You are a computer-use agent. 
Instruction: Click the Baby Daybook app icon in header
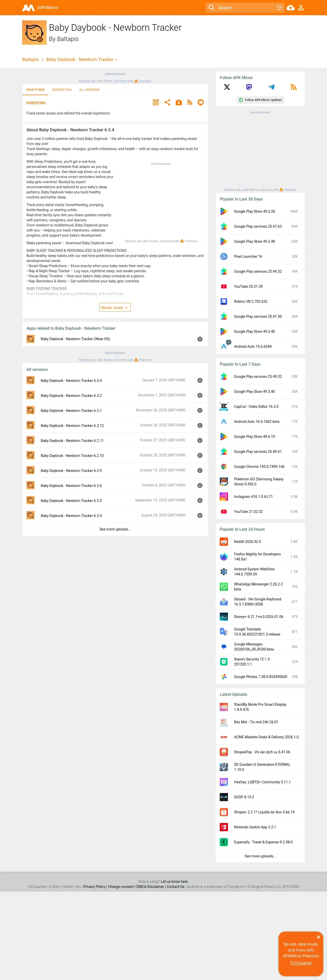click(x=34, y=33)
